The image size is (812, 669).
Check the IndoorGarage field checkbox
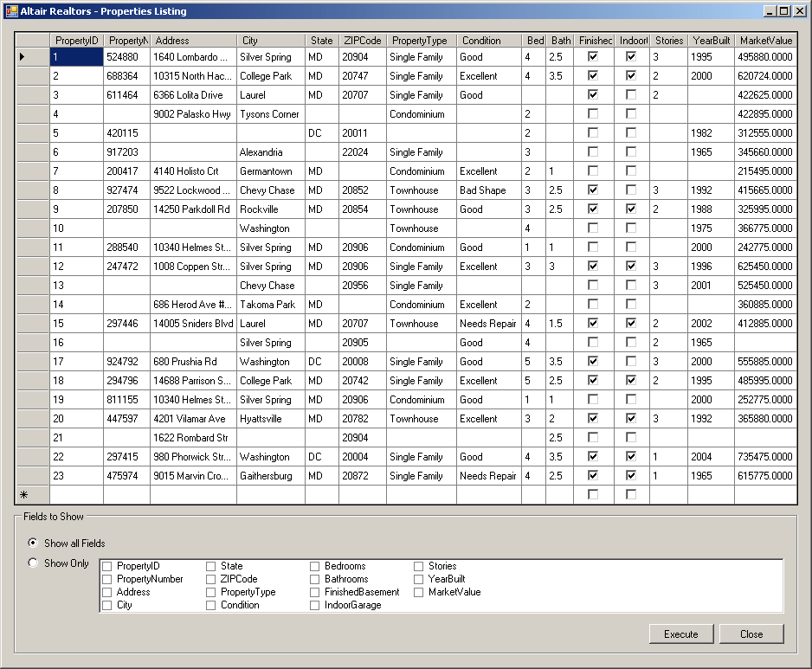coord(315,605)
